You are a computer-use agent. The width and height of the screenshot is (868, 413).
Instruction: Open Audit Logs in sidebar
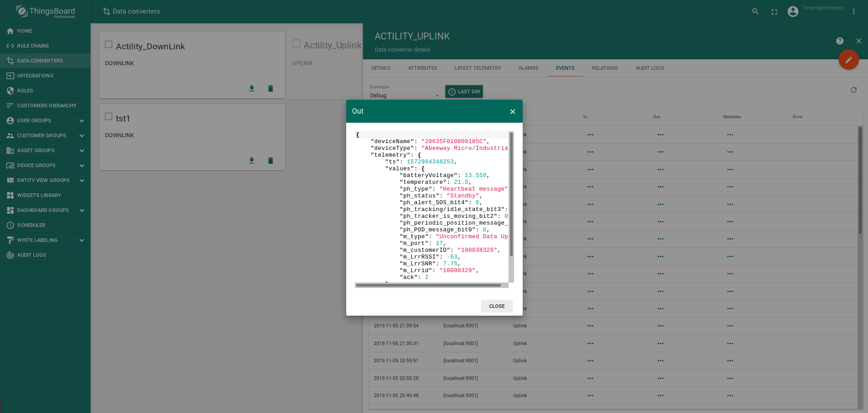click(45, 255)
